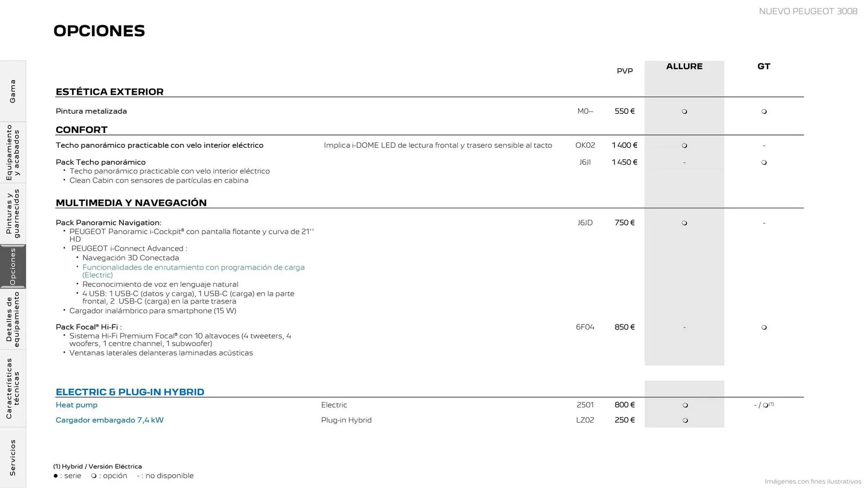
Task: Click the Heat pump blue link
Action: pos(76,405)
